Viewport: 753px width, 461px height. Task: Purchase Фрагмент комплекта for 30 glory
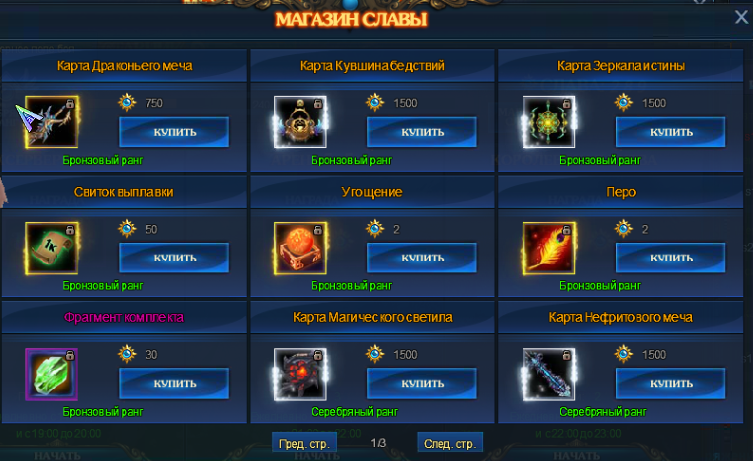[x=174, y=384]
